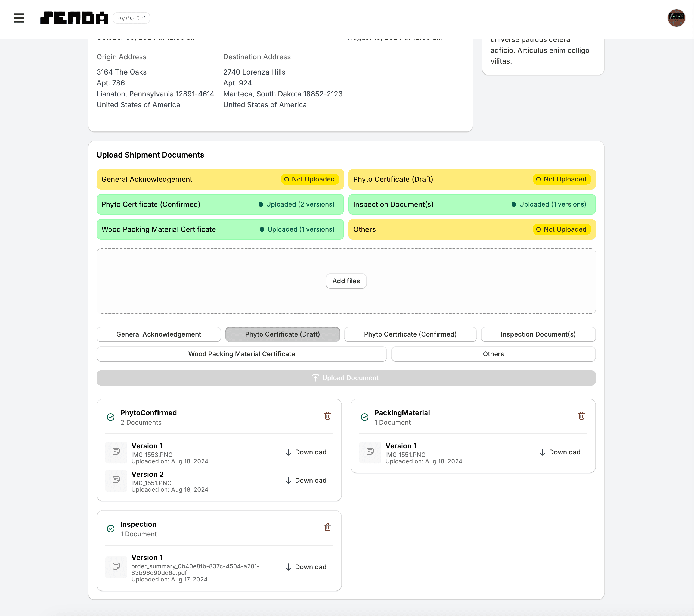Click the Alpha '24 version badge
This screenshot has width=694, height=616.
pos(131,18)
